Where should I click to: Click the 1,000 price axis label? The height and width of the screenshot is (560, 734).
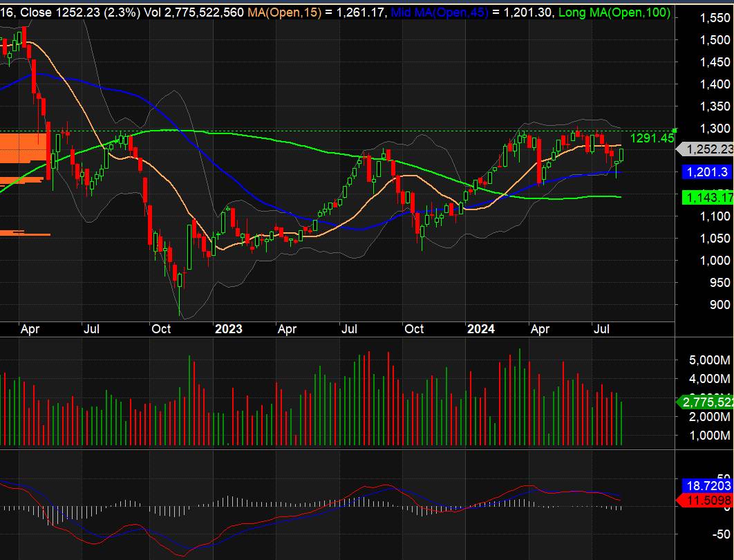(x=715, y=261)
